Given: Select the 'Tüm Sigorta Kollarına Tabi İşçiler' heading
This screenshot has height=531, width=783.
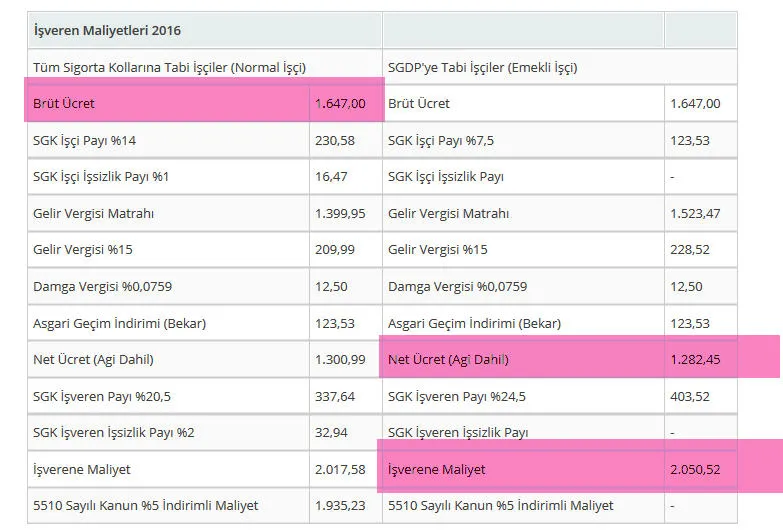Looking at the screenshot, I should pos(169,67).
